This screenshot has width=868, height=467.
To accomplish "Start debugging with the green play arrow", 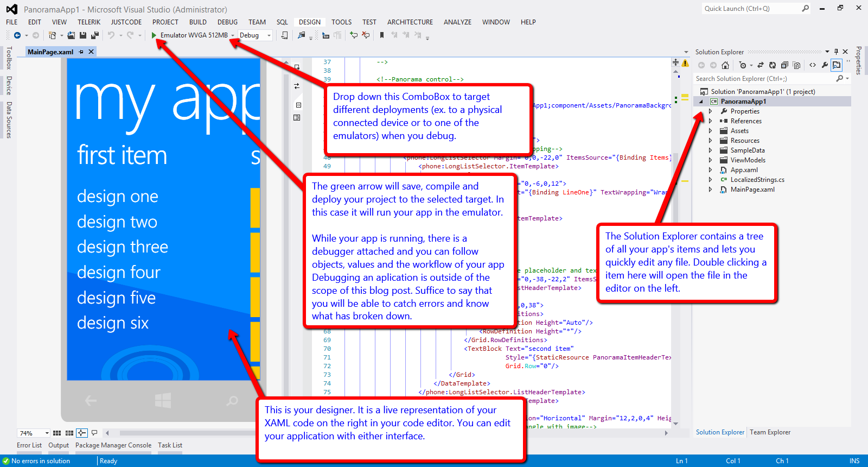I will [x=154, y=35].
